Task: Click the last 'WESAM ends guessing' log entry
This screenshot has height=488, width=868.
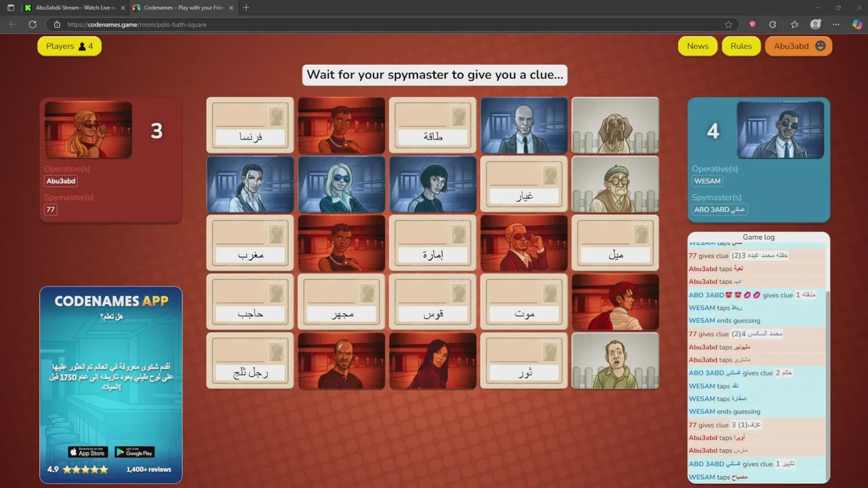Action: [x=755, y=411]
